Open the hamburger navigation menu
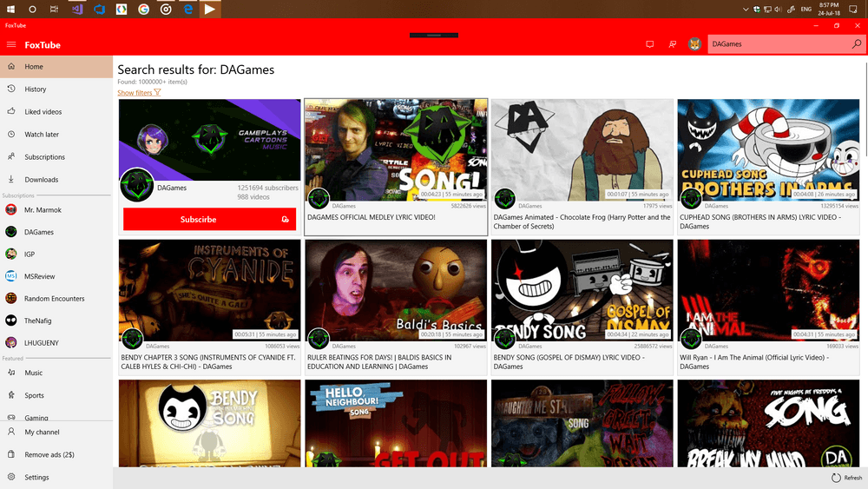Image resolution: width=868 pixels, height=489 pixels. (x=11, y=45)
